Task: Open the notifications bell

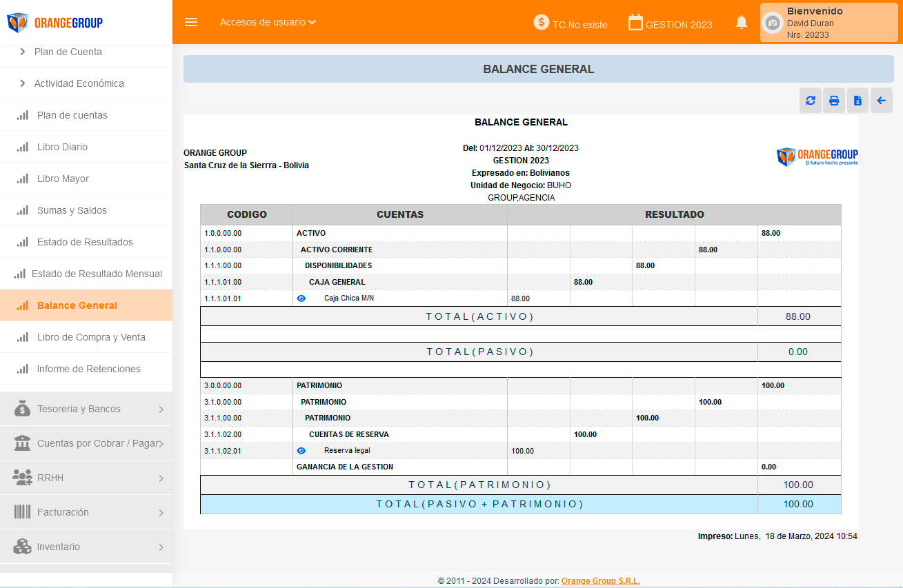Action: tap(742, 23)
